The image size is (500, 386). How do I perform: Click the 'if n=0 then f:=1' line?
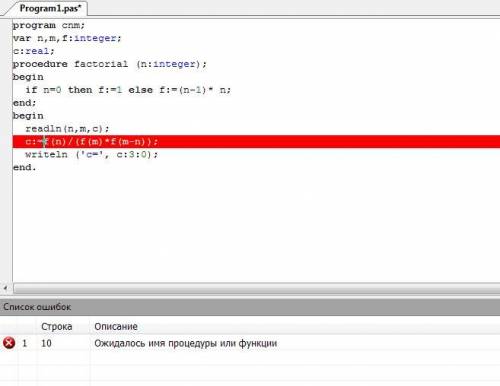(128, 90)
